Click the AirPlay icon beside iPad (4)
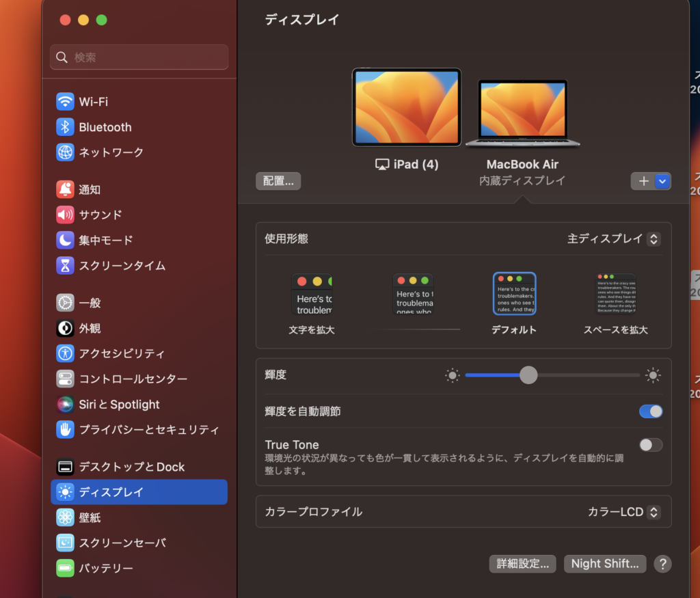700x598 pixels. 382,165
